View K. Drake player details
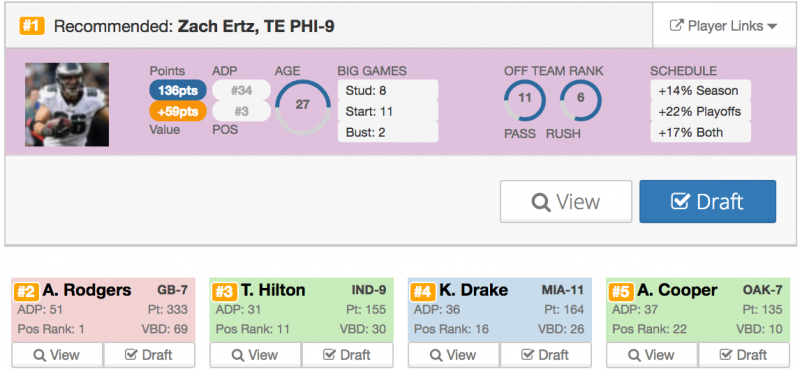 (x=454, y=355)
